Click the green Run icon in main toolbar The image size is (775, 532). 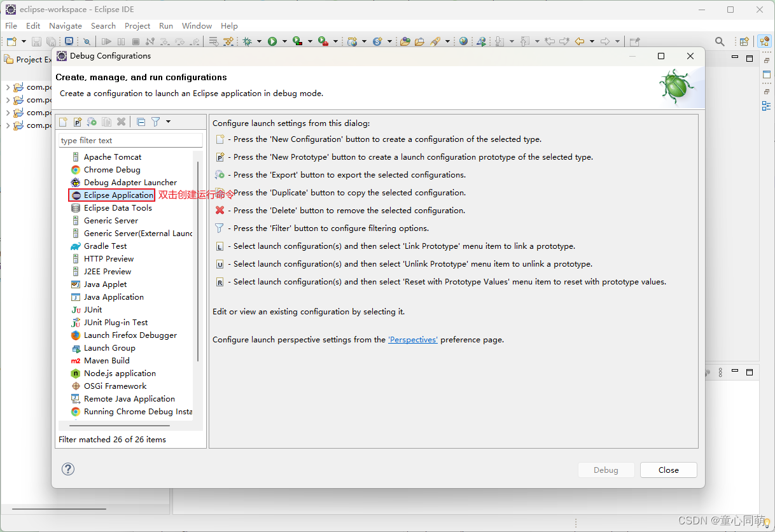coord(272,41)
